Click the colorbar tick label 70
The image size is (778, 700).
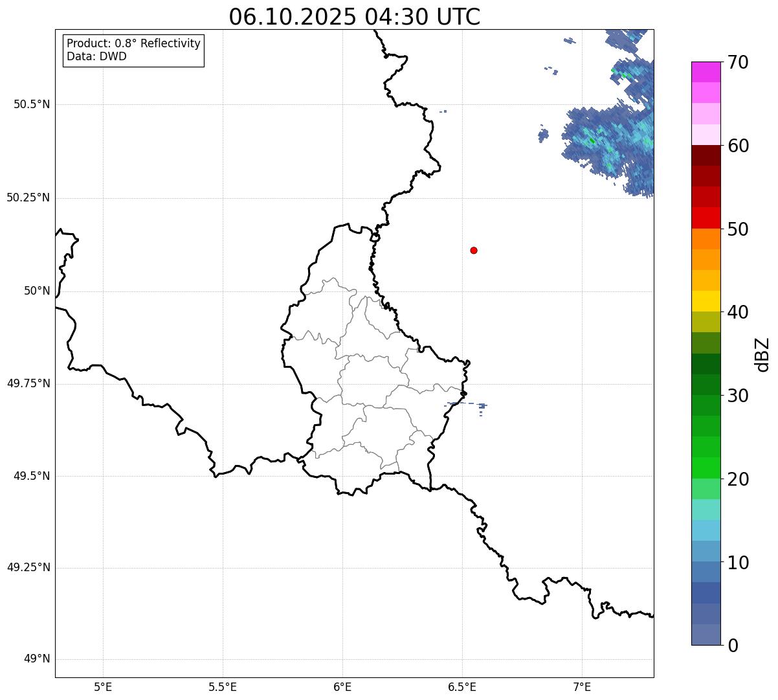coord(738,63)
